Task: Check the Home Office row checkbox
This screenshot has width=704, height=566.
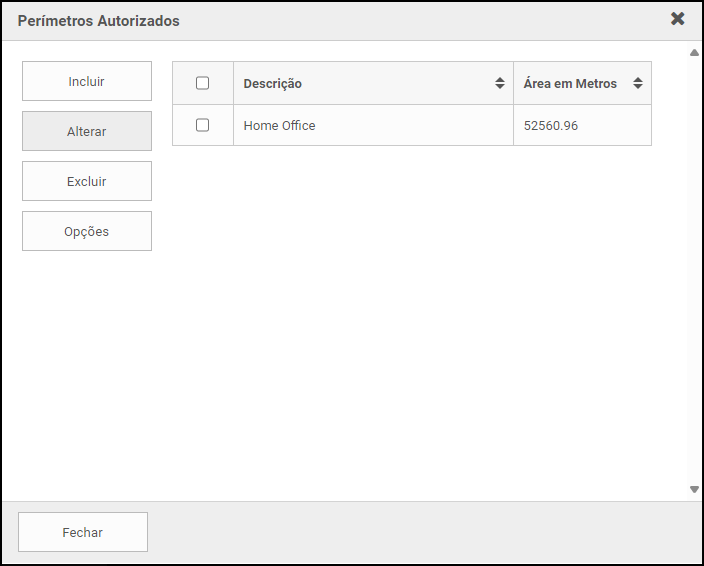Action: point(202,126)
